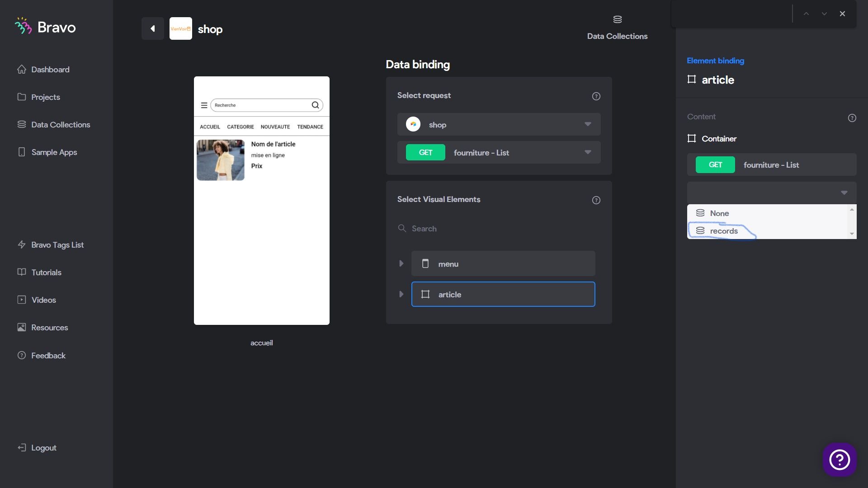Screen dimensions: 868x488
Task: Click dropdown list scroll up arrow
Action: click(x=852, y=209)
